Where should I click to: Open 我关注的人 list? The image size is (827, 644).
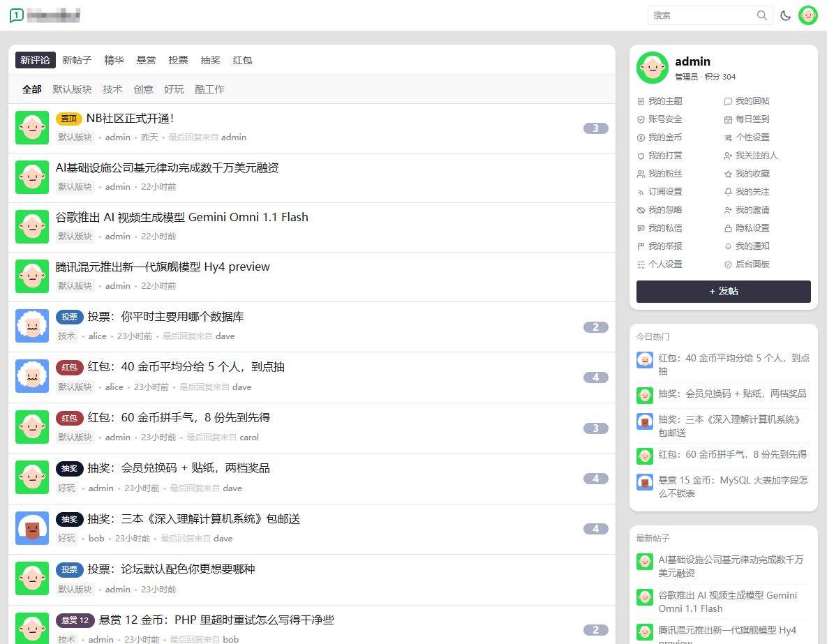click(751, 156)
